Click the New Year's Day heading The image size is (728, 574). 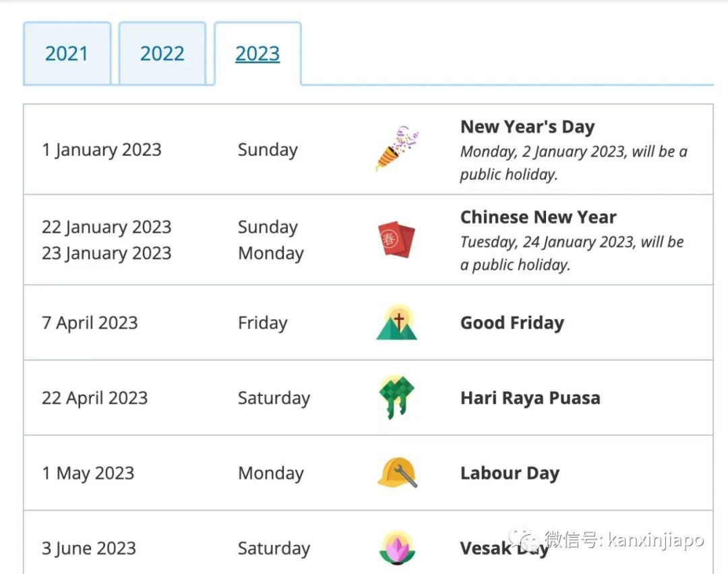[527, 127]
